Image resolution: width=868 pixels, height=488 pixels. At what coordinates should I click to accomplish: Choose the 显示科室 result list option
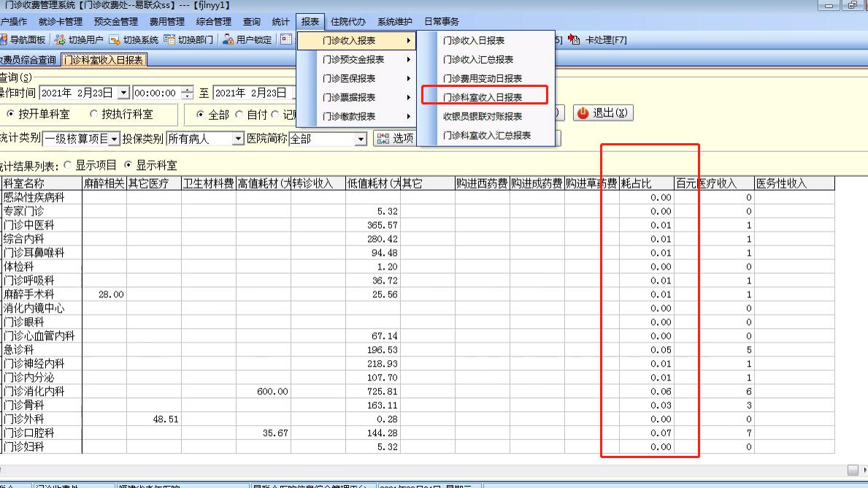pos(128,164)
